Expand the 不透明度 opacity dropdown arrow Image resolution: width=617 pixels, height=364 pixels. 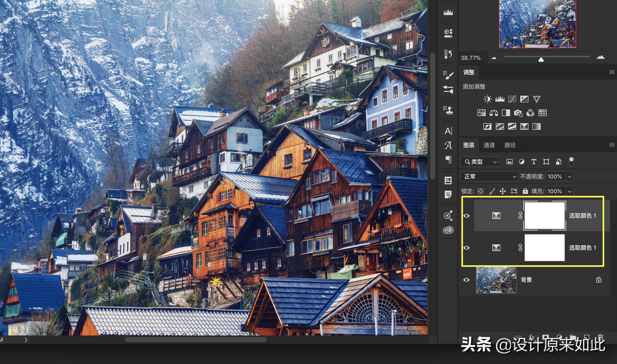[x=570, y=176]
